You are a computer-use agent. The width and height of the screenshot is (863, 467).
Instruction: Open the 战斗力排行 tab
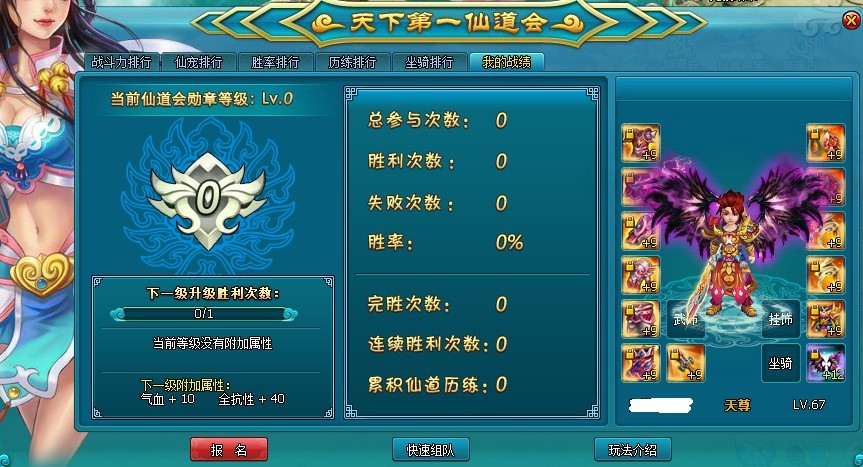pyautogui.click(x=122, y=62)
